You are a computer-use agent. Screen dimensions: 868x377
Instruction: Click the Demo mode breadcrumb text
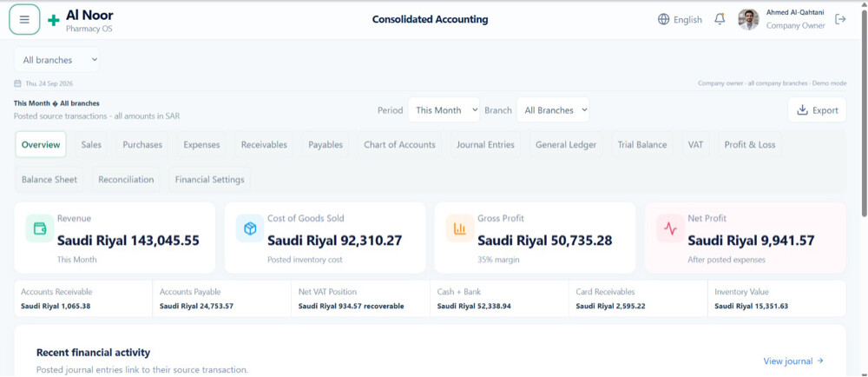click(x=829, y=83)
